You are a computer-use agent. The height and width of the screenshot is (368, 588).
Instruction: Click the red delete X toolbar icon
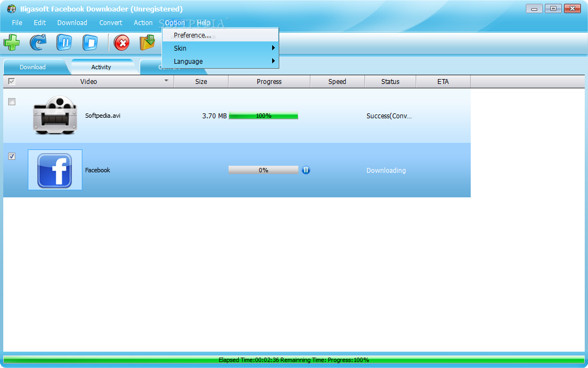122,43
